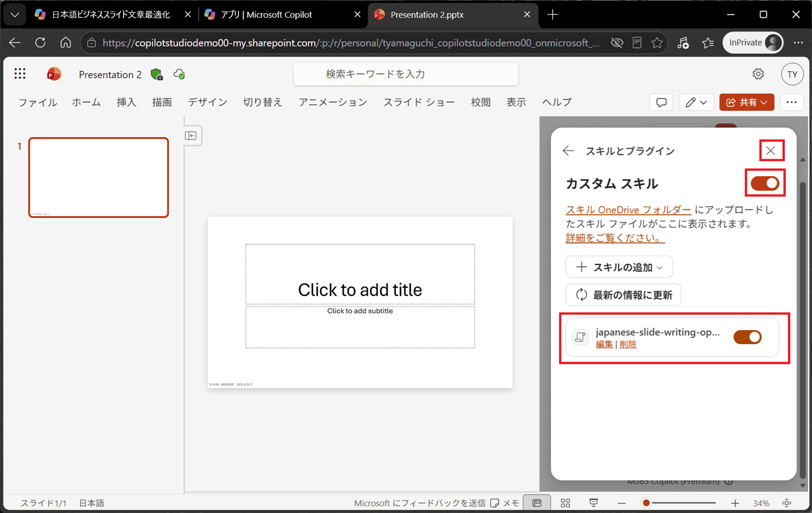
Task: Open the editing mode pencil dropdown
Action: pyautogui.click(x=696, y=102)
